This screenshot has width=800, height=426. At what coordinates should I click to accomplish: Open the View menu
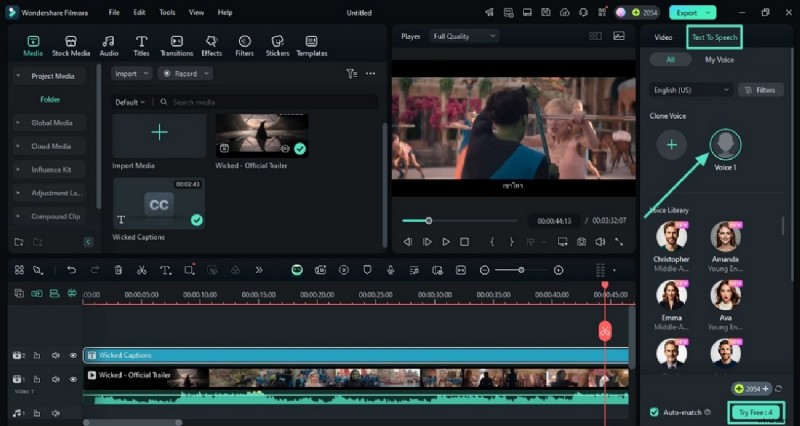click(196, 13)
